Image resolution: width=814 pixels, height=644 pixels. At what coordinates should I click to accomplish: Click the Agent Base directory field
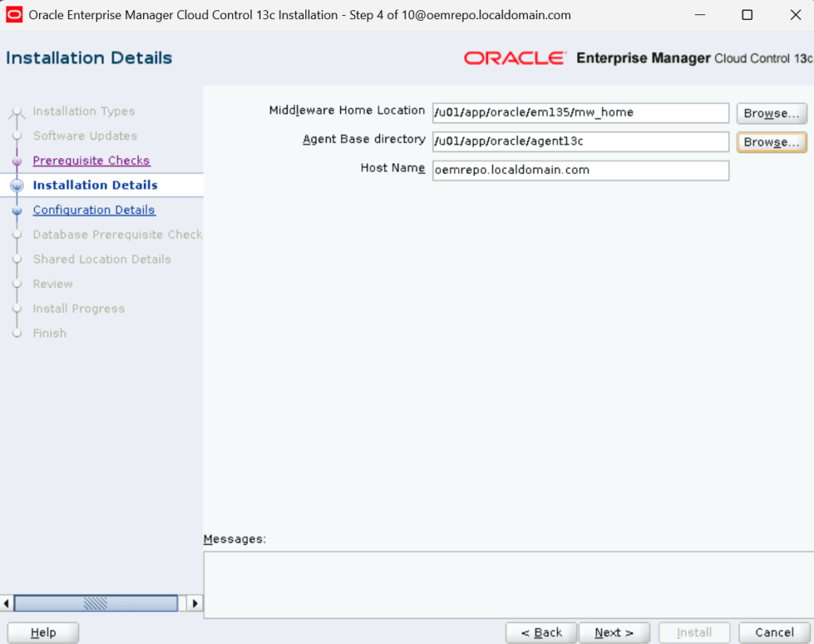(580, 142)
